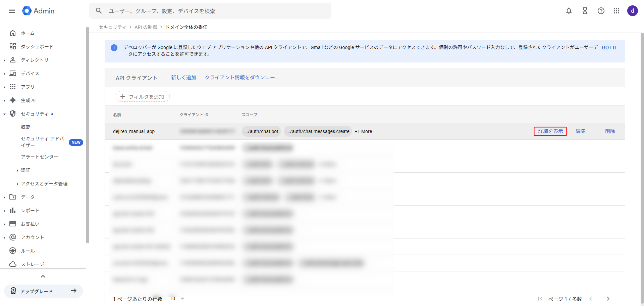The width and height of the screenshot is (644, 306).
Task: Collapse the sidebar using up chevron
Action: tap(43, 276)
